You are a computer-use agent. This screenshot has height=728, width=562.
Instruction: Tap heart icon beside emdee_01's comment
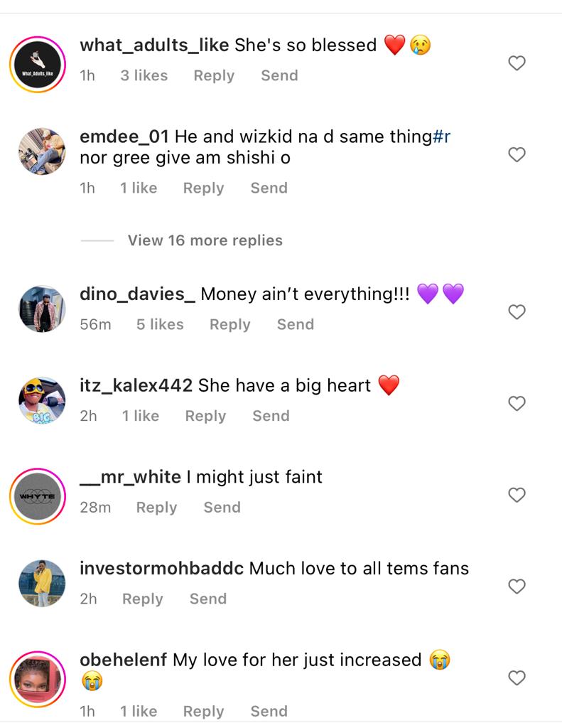[x=517, y=154]
